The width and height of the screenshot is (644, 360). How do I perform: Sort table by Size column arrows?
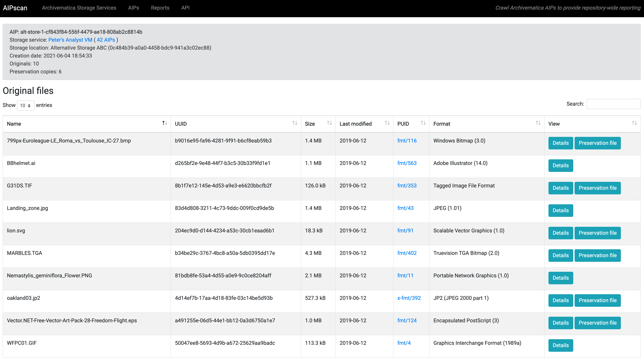tap(329, 123)
